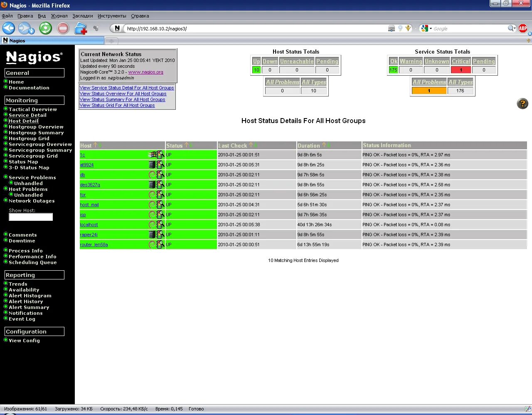This screenshot has width=532, height=415.
Task: View service details icon for host db
Action: 160,175
